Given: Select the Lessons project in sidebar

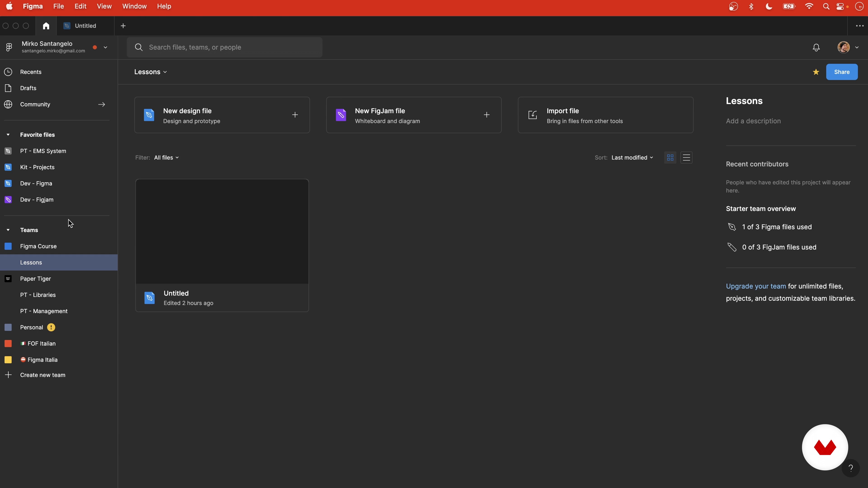Looking at the screenshot, I should coord(59,262).
